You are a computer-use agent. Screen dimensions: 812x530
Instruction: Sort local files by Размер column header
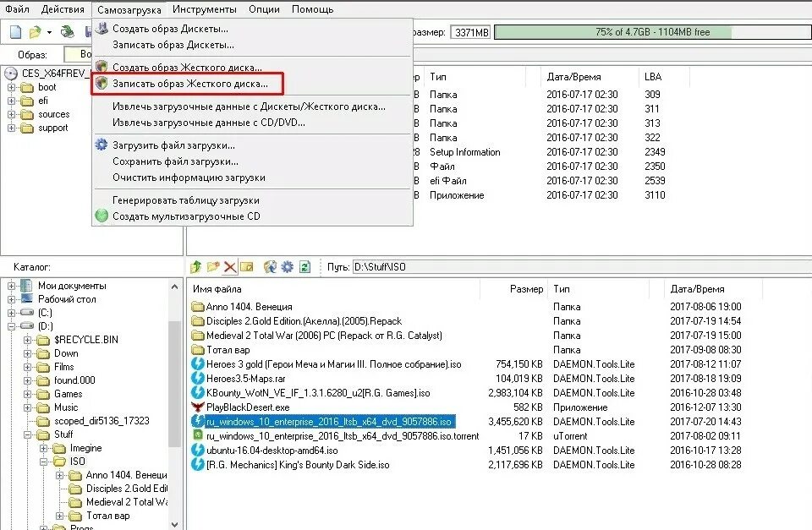pos(514,289)
